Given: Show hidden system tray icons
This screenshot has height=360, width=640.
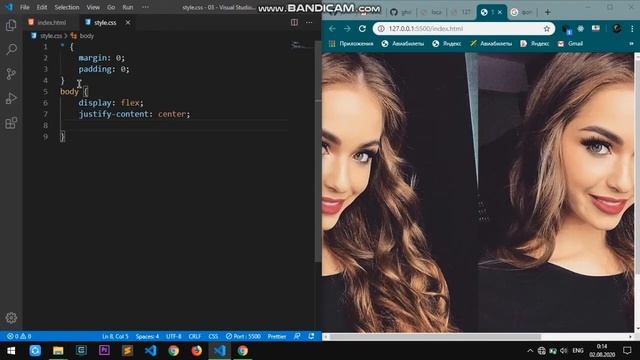Looking at the screenshot, I should (530, 351).
